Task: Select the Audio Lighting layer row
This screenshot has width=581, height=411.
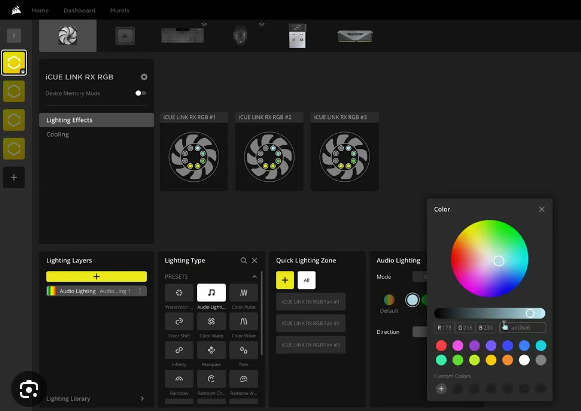Action: [x=96, y=291]
